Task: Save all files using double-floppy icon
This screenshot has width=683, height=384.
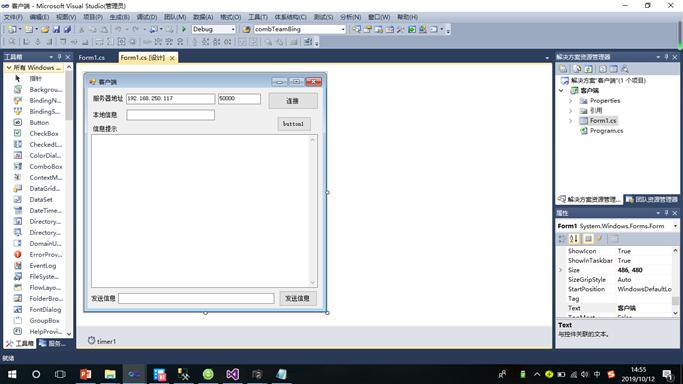Action: [68, 29]
